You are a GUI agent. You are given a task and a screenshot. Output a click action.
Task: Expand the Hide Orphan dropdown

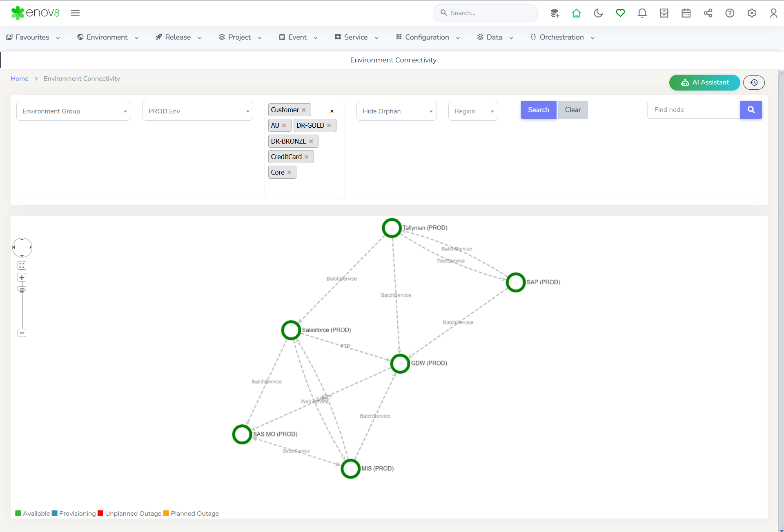coord(396,111)
